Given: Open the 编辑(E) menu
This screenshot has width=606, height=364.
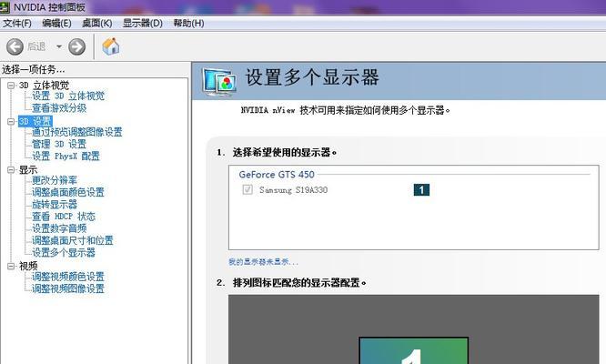Looking at the screenshot, I should [56, 24].
